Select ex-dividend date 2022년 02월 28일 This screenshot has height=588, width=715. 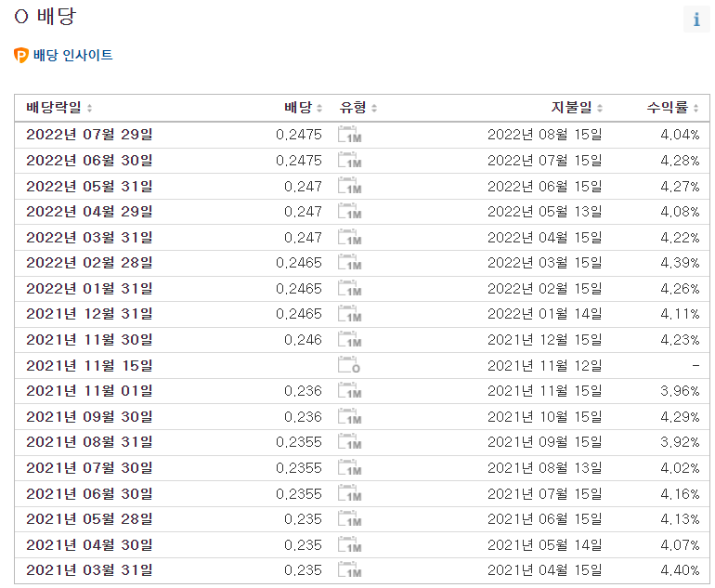pyautogui.click(x=89, y=263)
